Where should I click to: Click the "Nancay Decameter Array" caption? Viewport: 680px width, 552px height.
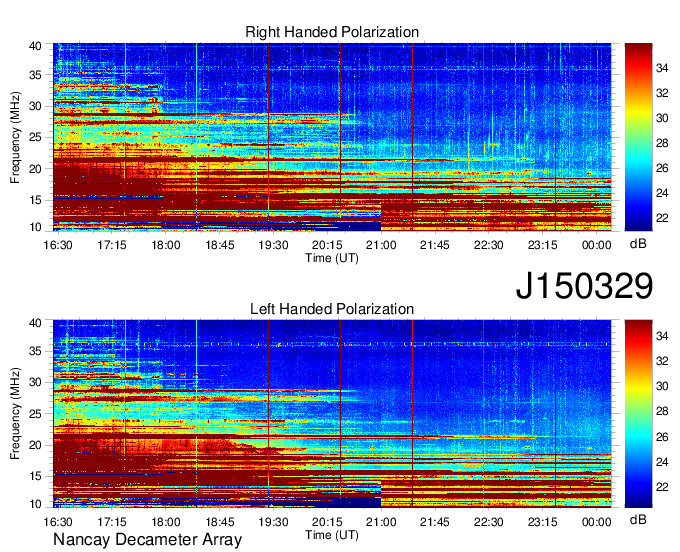point(147,540)
